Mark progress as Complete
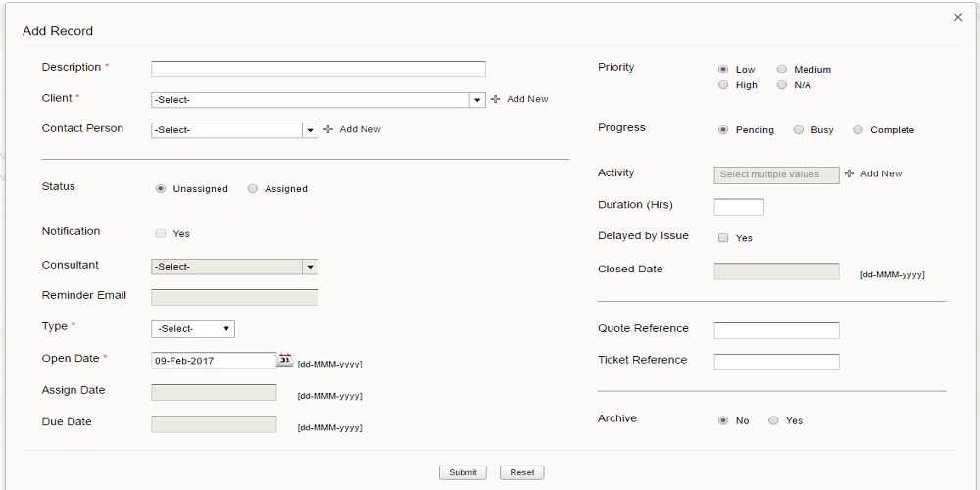 point(857,130)
